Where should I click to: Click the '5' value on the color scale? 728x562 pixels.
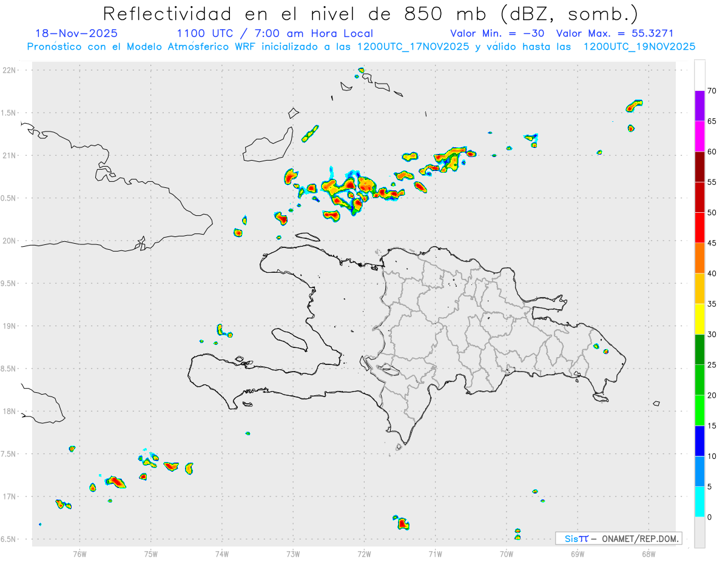click(710, 487)
